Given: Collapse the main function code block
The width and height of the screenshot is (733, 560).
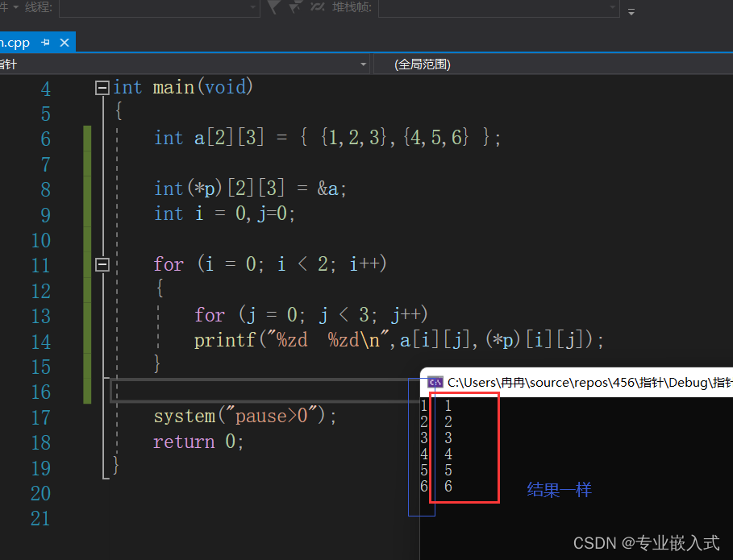Looking at the screenshot, I should click(102, 87).
